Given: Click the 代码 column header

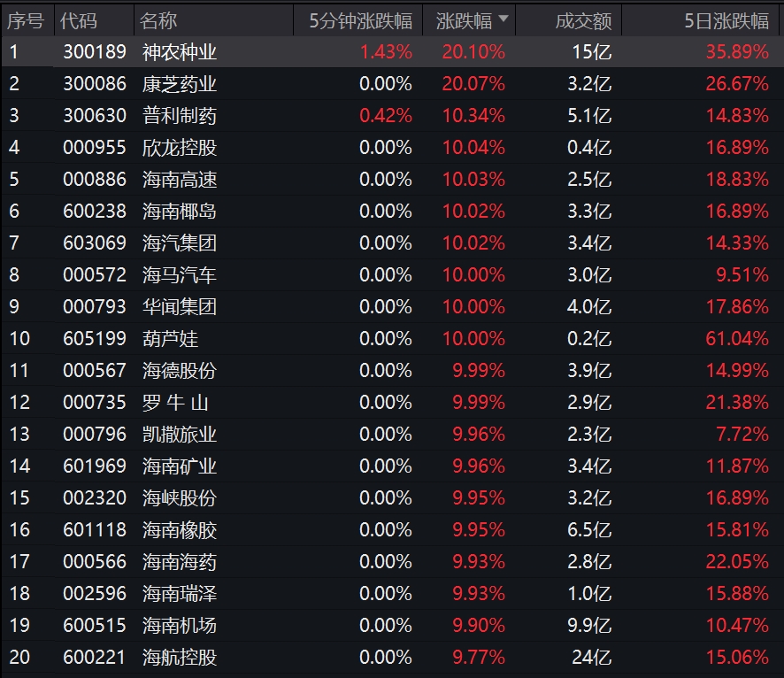Looking at the screenshot, I should 79,21.
